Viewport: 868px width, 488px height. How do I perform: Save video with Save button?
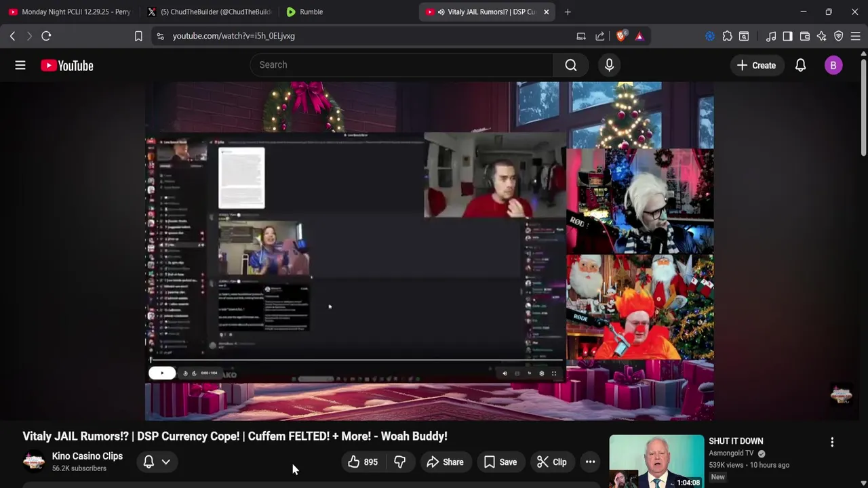pos(500,462)
